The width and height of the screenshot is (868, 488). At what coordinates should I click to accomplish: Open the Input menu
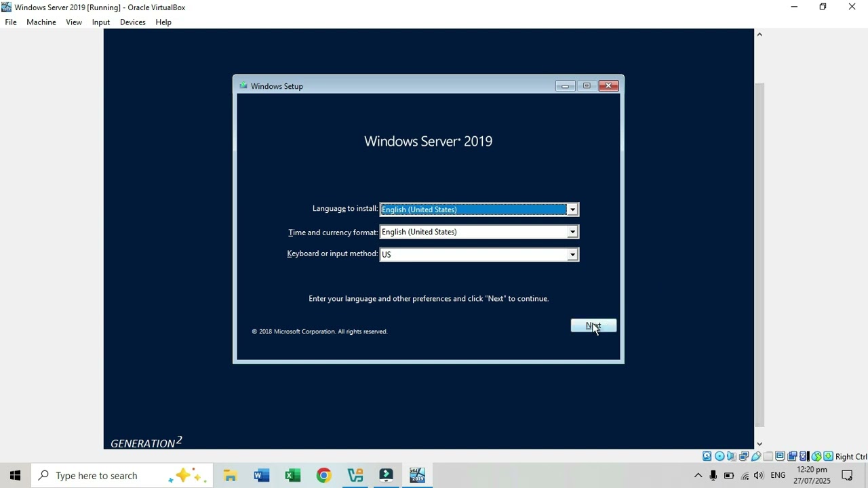[x=101, y=22]
